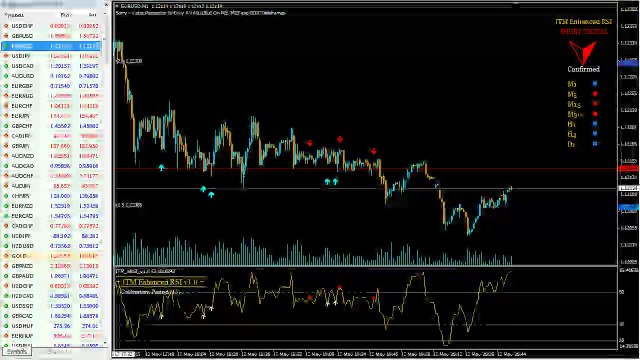
Task: Select the NZDCAD symbol
Action: pyautogui.click(x=22, y=296)
